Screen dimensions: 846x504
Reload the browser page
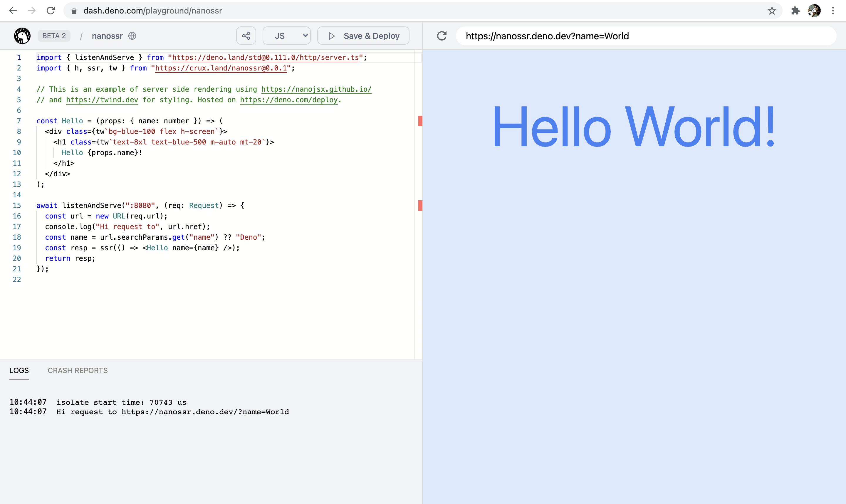click(51, 11)
